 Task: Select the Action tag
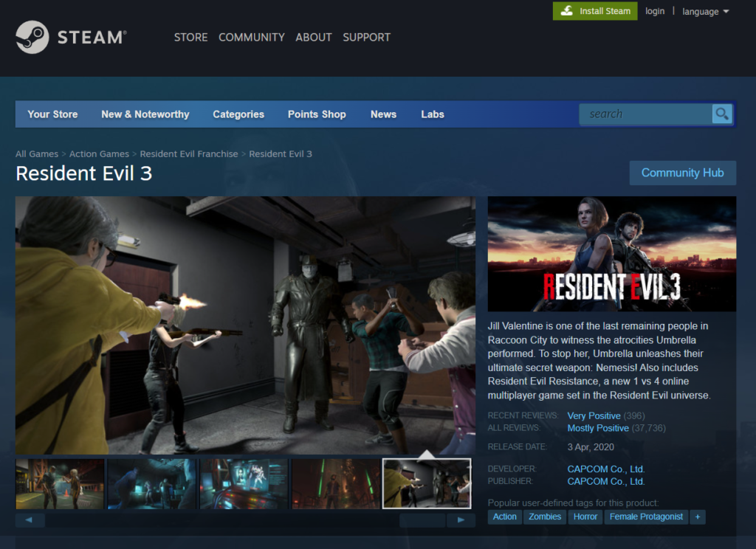click(x=505, y=517)
